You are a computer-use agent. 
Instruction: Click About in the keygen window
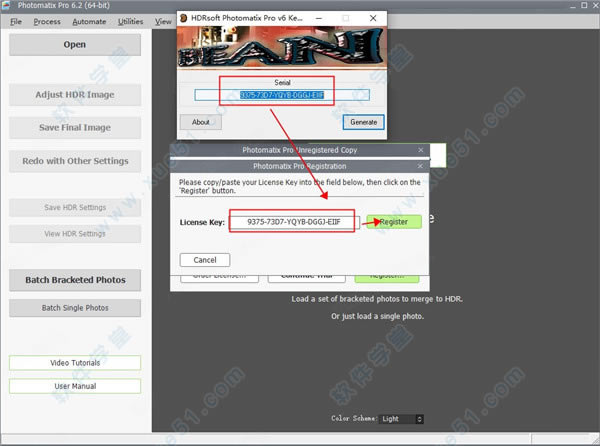201,122
